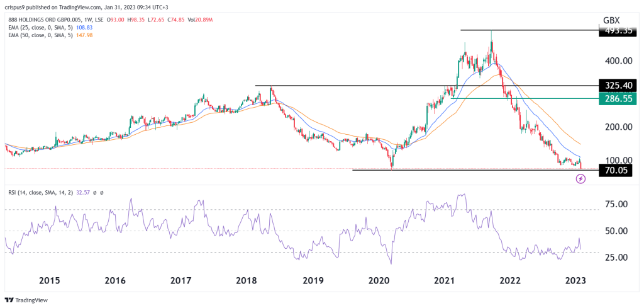Click the horizontal support line at 70.05
Image resolution: width=644 pixels, height=308 pixels.
(476, 170)
